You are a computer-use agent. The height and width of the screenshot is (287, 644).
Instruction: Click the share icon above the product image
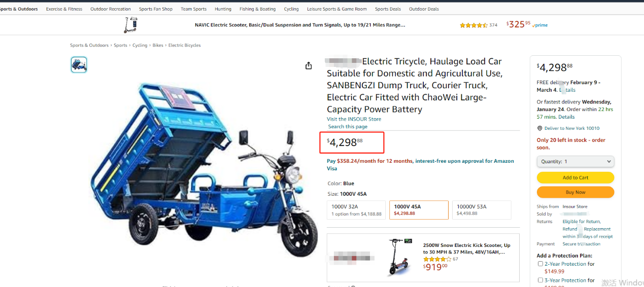pyautogui.click(x=309, y=65)
